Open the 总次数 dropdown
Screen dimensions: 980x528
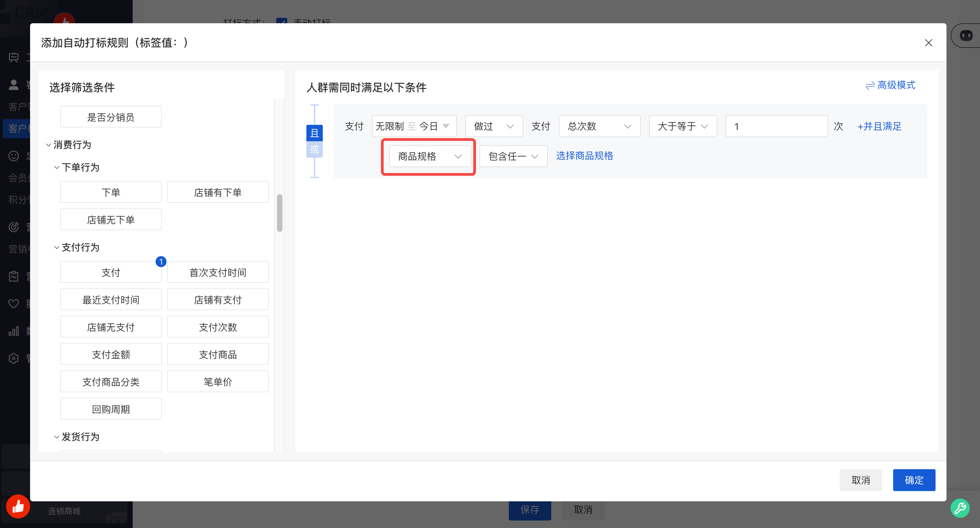(x=599, y=126)
